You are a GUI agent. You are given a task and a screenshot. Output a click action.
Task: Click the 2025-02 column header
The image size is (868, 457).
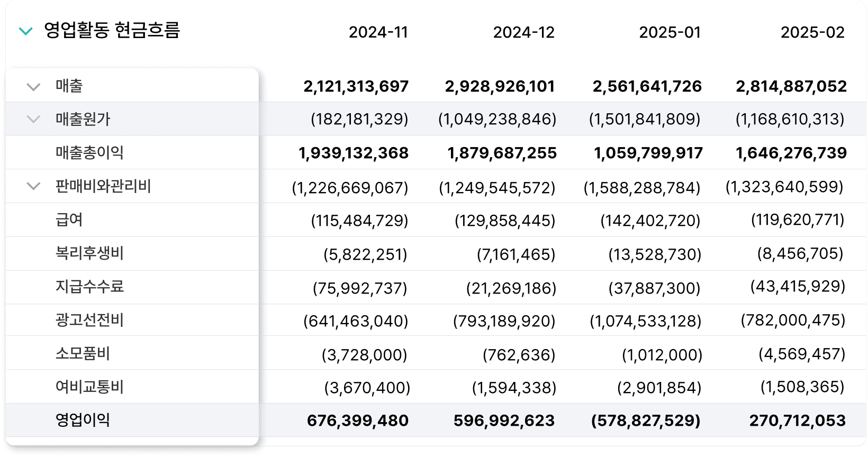(x=813, y=32)
